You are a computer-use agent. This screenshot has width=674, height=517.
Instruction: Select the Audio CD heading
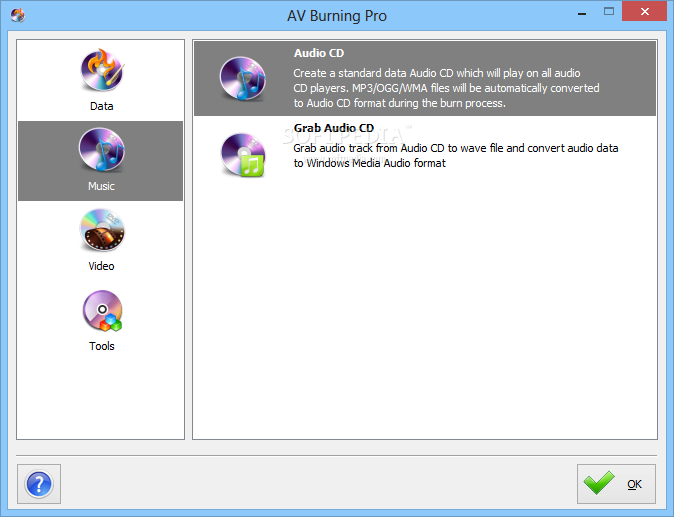click(x=319, y=53)
